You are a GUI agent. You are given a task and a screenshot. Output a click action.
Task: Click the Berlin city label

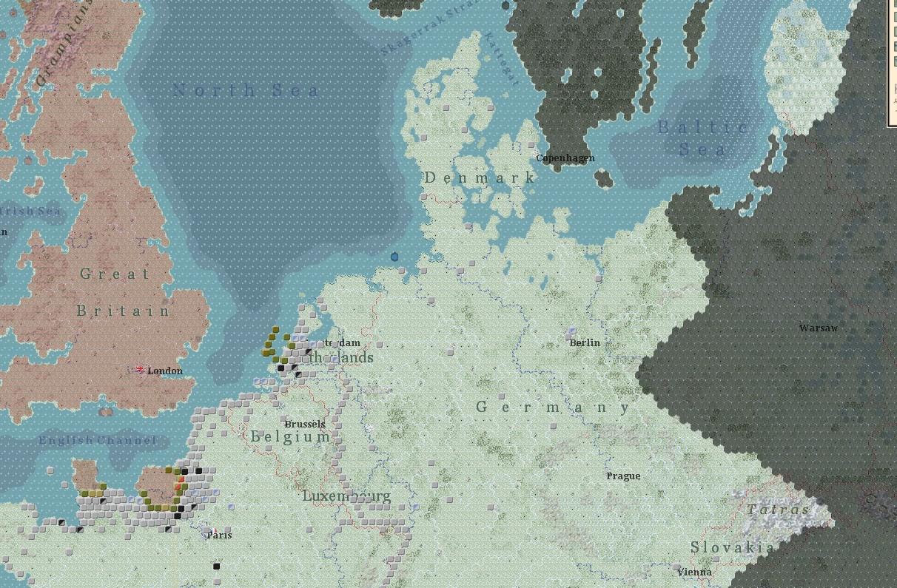pyautogui.click(x=585, y=342)
